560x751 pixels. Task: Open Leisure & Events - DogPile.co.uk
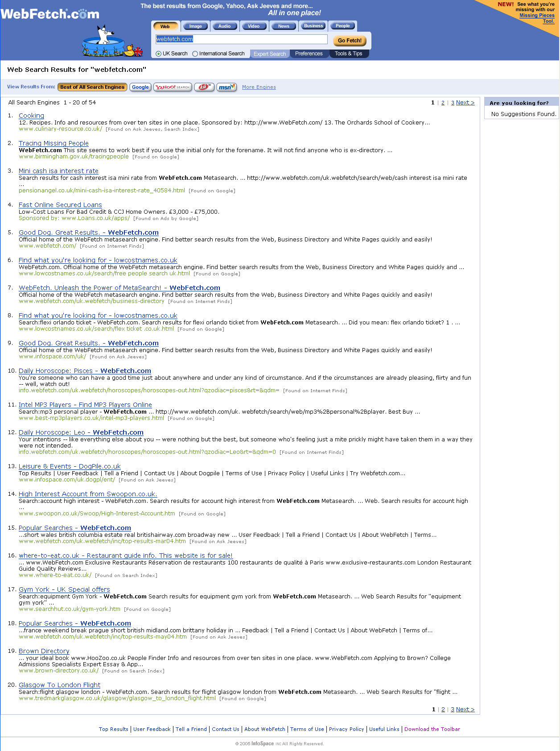70,466
